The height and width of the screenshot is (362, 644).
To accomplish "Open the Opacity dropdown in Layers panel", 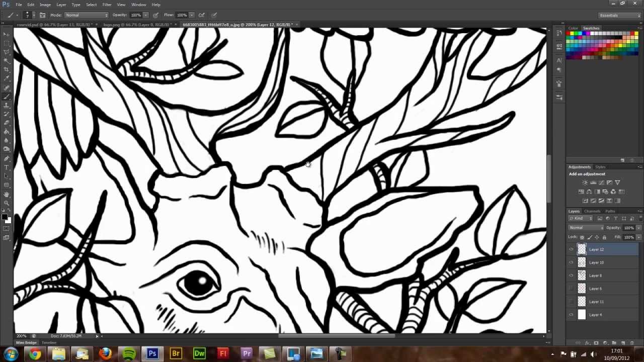I will [638, 228].
